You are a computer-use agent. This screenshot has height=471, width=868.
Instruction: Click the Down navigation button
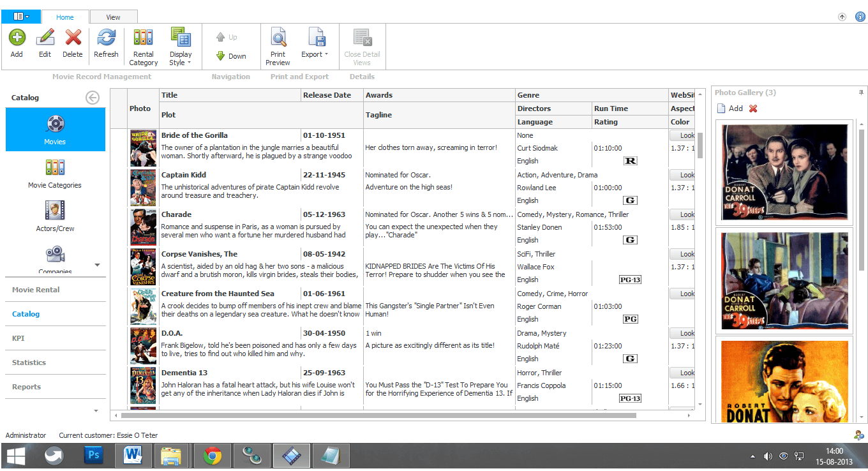pyautogui.click(x=231, y=56)
